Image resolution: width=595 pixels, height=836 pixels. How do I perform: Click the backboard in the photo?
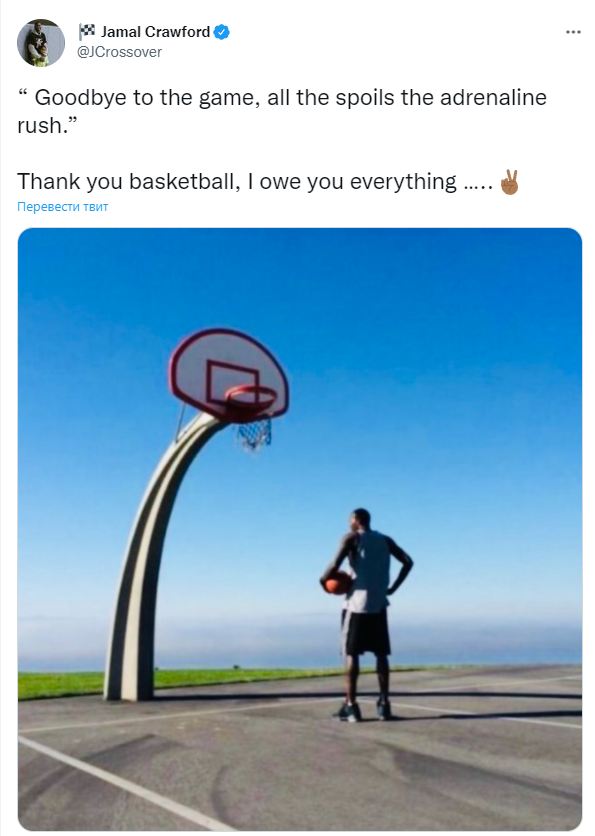tap(229, 373)
